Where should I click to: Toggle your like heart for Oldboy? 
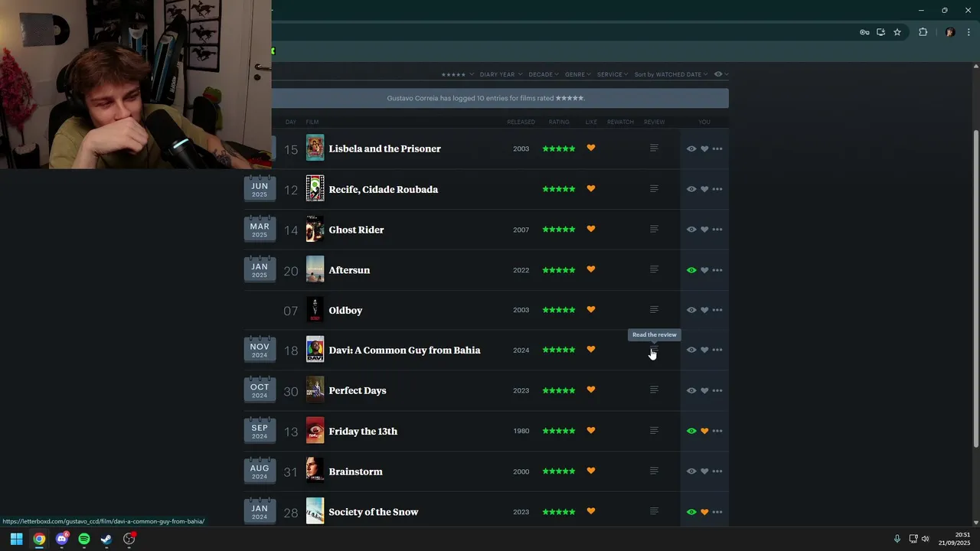click(x=704, y=310)
